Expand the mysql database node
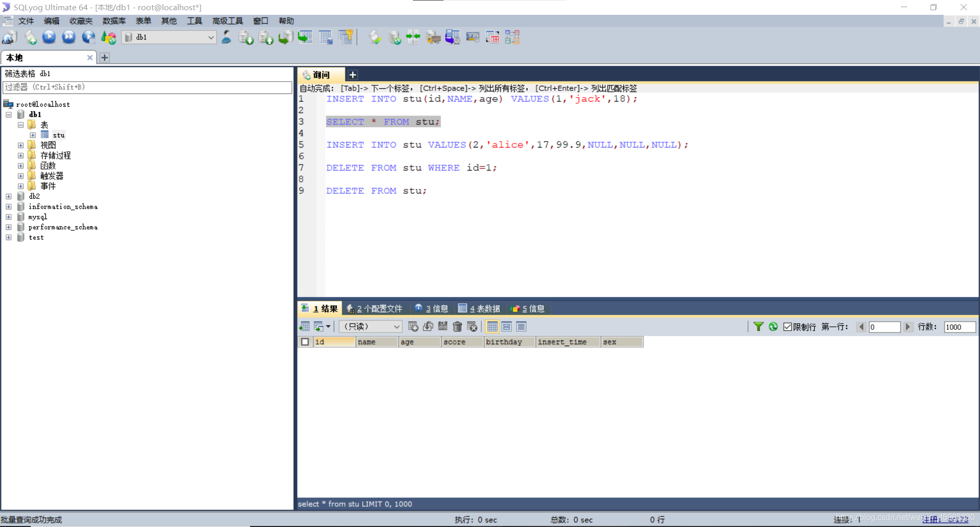 (9, 217)
